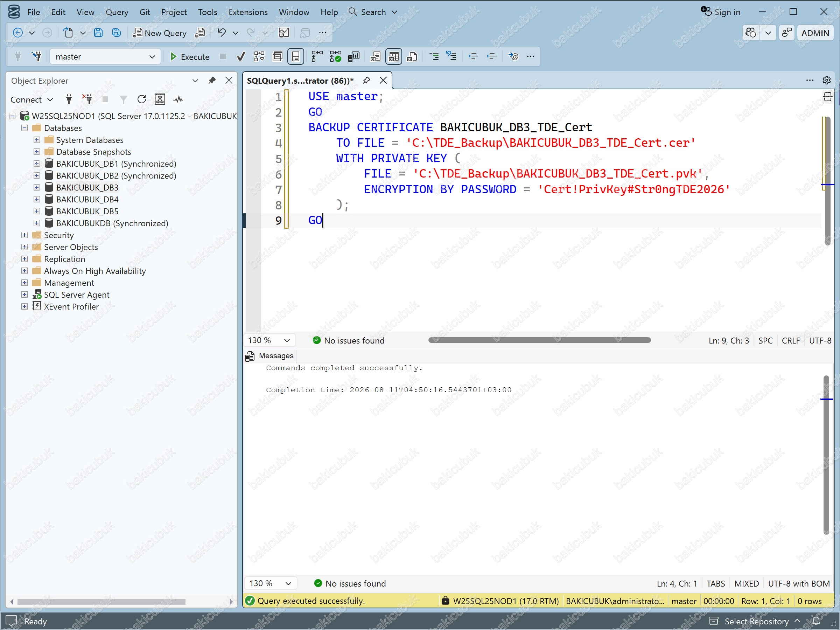Click the CRLF line ending indicator
840x630 pixels.
tap(791, 340)
